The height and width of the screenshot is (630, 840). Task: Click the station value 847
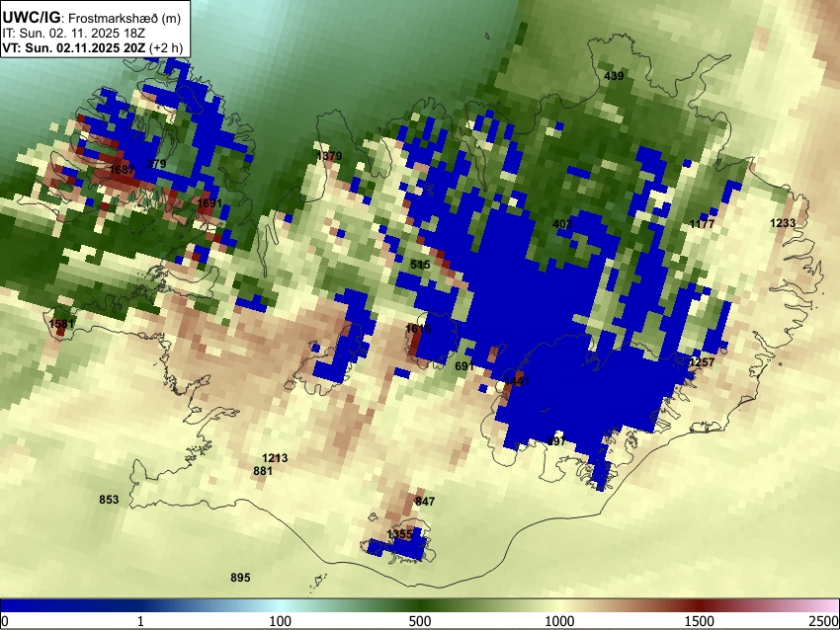pyautogui.click(x=425, y=502)
